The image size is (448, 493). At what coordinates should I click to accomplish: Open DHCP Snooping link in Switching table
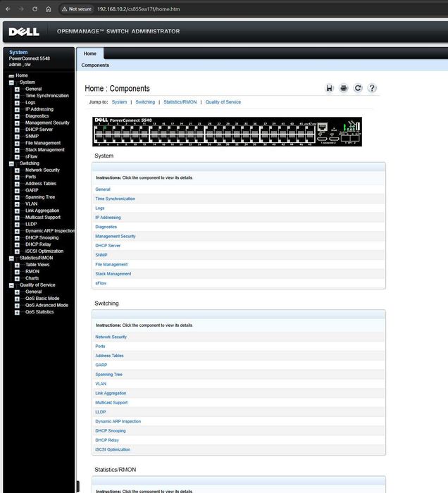click(x=111, y=431)
